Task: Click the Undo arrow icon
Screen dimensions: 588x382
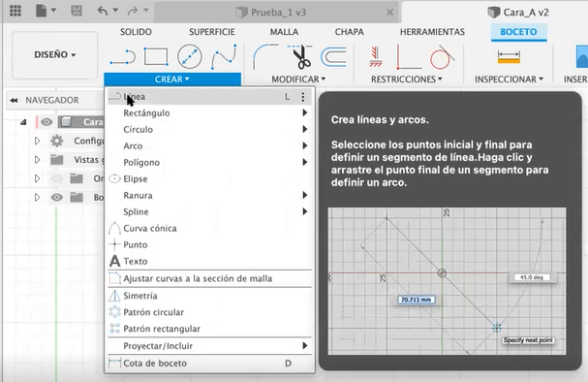Action: point(103,11)
